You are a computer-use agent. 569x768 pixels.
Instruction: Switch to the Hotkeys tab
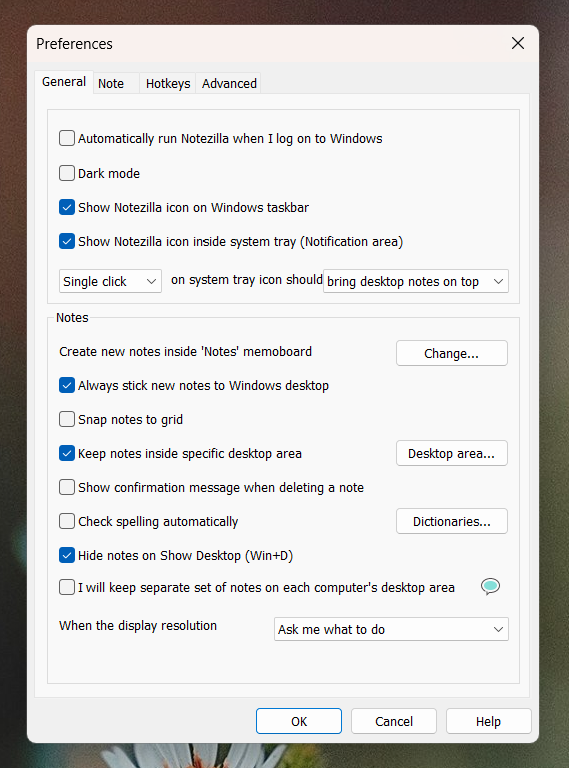168,83
